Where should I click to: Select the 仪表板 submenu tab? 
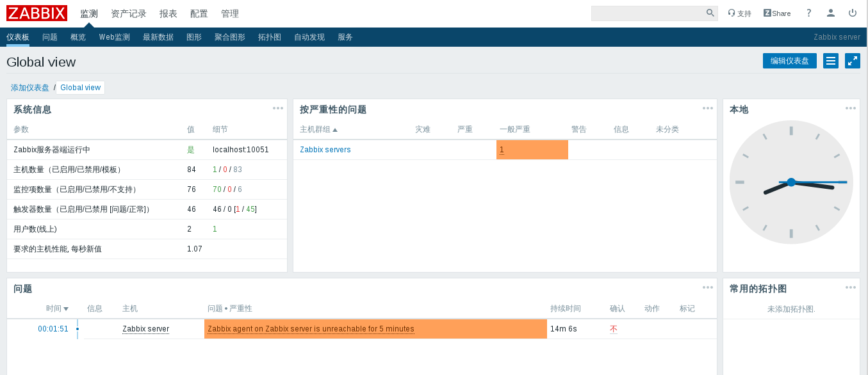coord(18,37)
